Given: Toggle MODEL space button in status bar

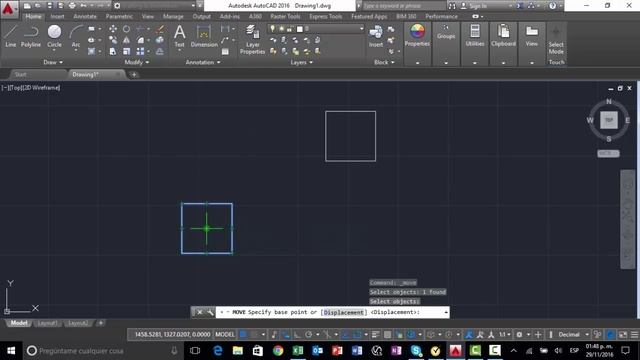Looking at the screenshot, I should pos(225,334).
